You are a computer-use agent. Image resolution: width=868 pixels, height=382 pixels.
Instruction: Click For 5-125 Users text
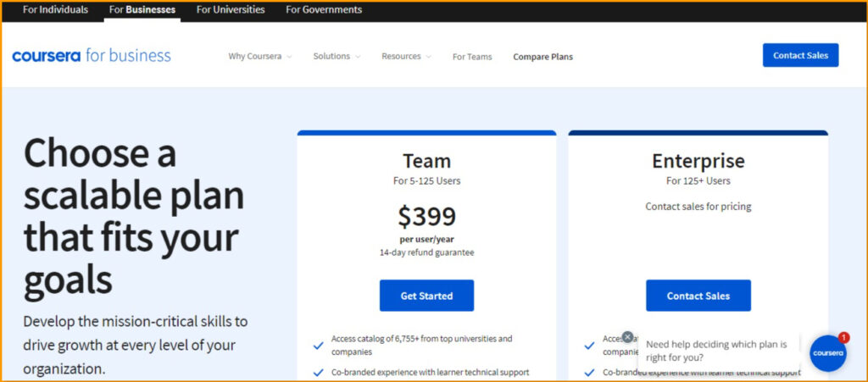427,180
